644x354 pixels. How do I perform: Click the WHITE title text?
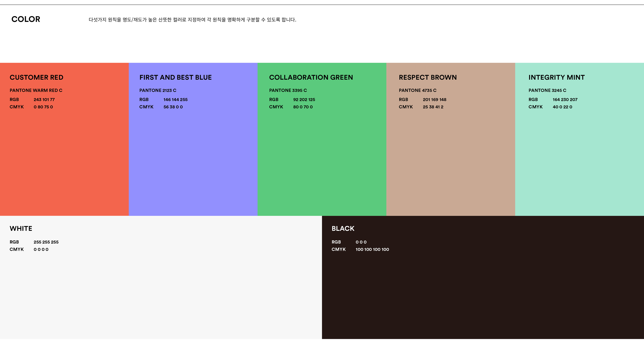pos(21,229)
